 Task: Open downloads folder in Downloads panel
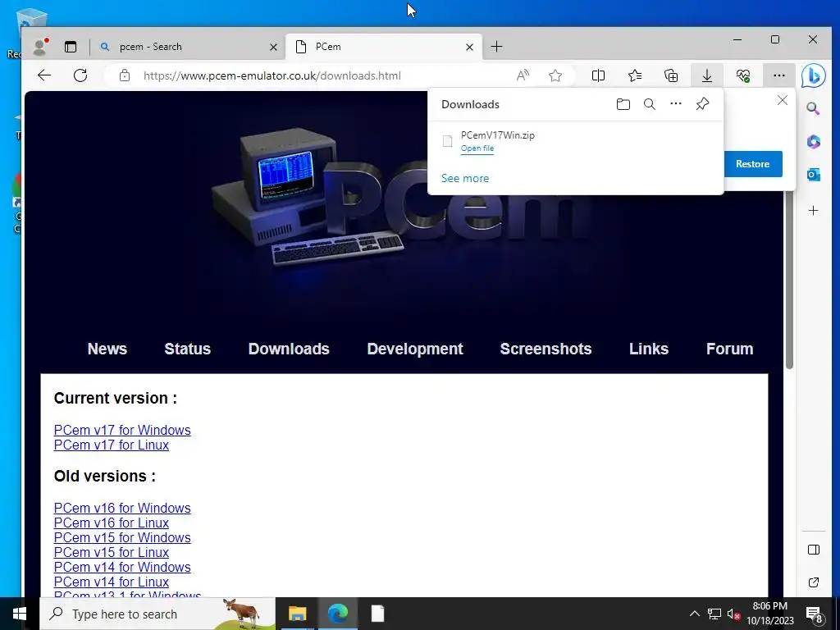pyautogui.click(x=623, y=104)
